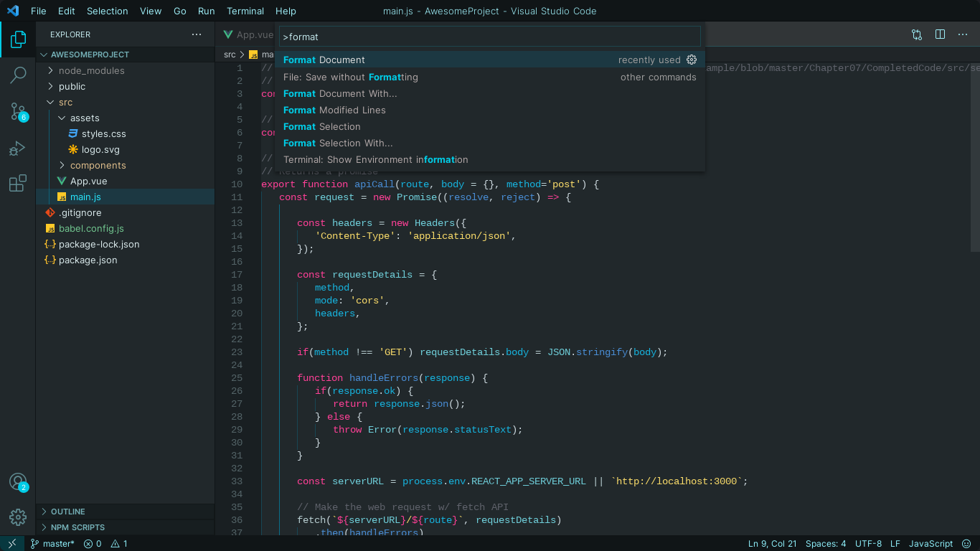The image size is (980, 551).
Task: Change file encoding UTF-8
Action: (x=869, y=544)
